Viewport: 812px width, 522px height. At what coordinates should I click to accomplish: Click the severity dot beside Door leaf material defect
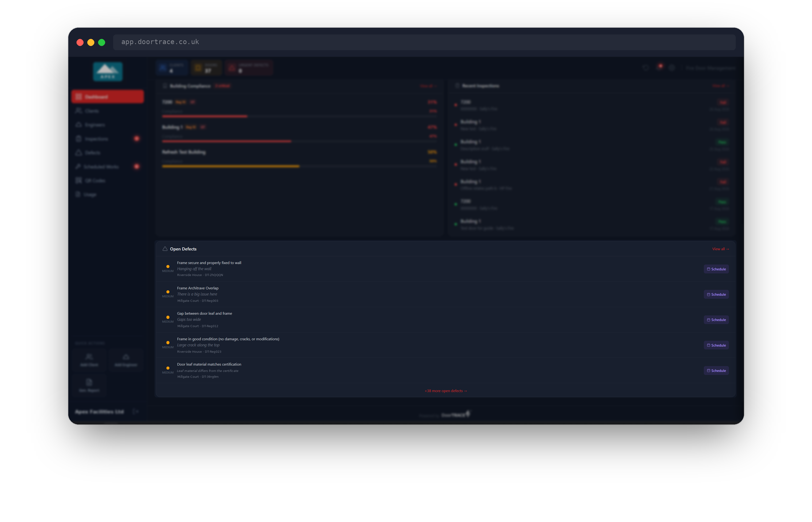(x=168, y=368)
